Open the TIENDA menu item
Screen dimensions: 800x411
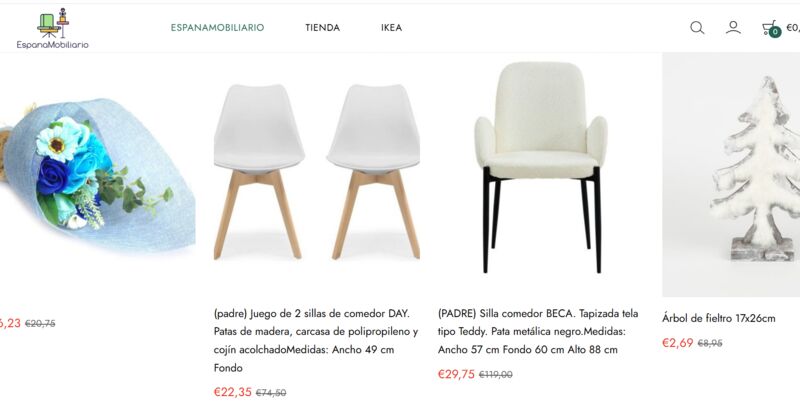[322, 28]
